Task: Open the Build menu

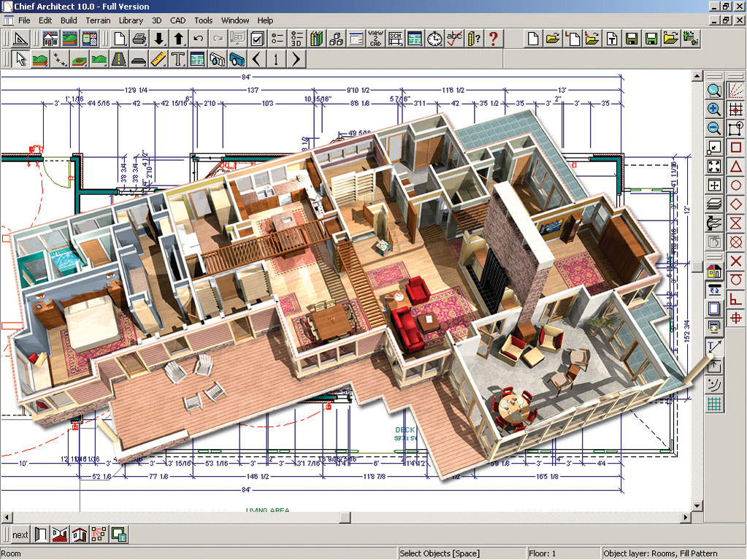Action: [x=69, y=20]
